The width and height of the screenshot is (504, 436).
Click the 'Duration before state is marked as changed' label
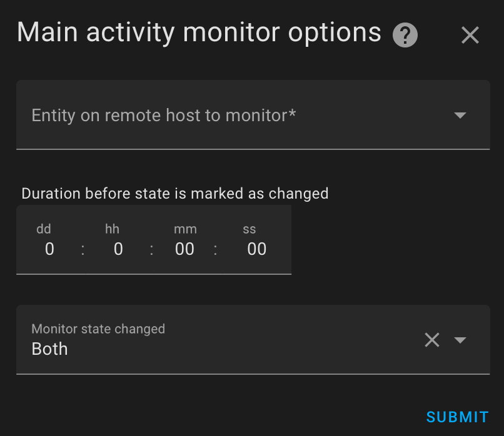pyautogui.click(x=175, y=194)
